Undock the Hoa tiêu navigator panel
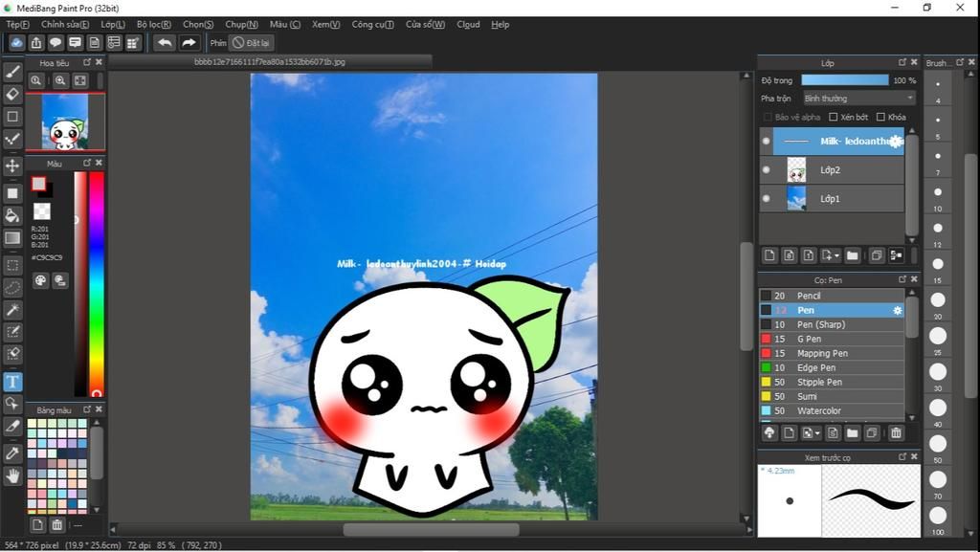Image resolution: width=980 pixels, height=552 pixels. click(87, 62)
